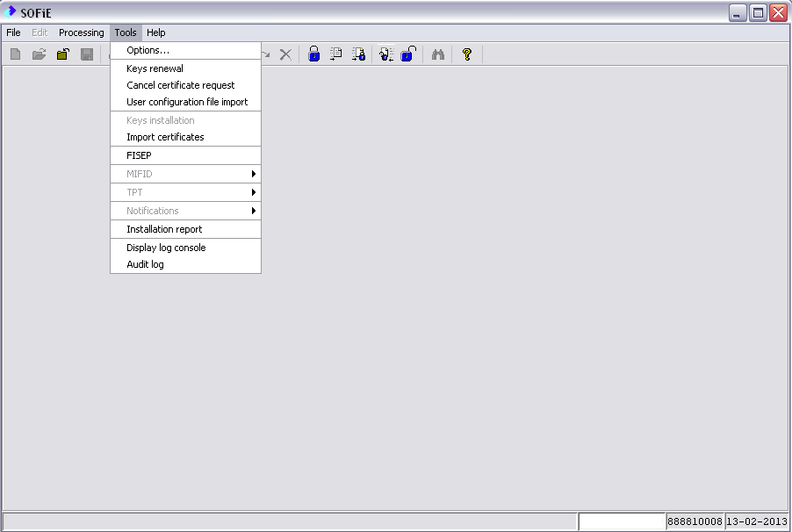Expand the MIFID submenu arrow
The image size is (792, 532).
253,174
